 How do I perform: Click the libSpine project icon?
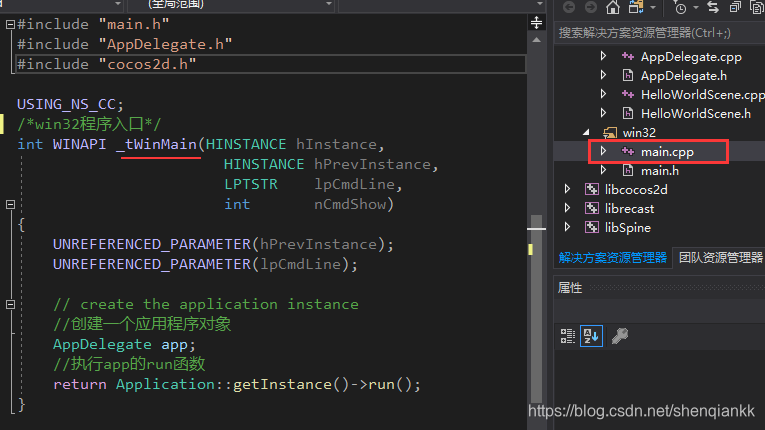592,227
